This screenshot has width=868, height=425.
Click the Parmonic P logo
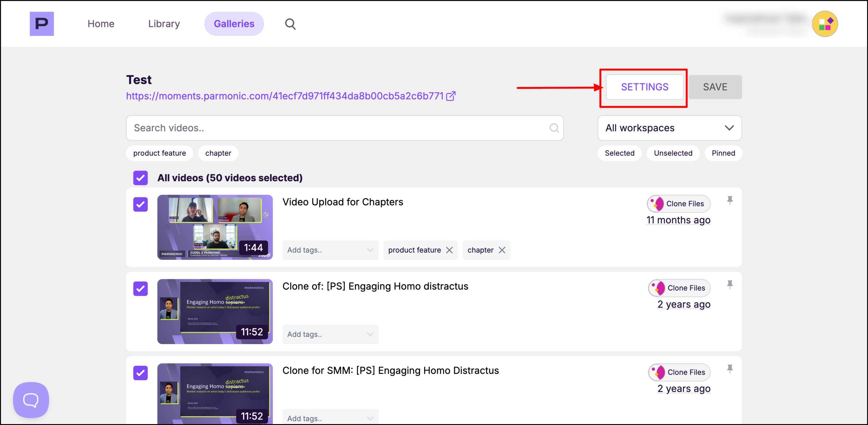click(42, 23)
